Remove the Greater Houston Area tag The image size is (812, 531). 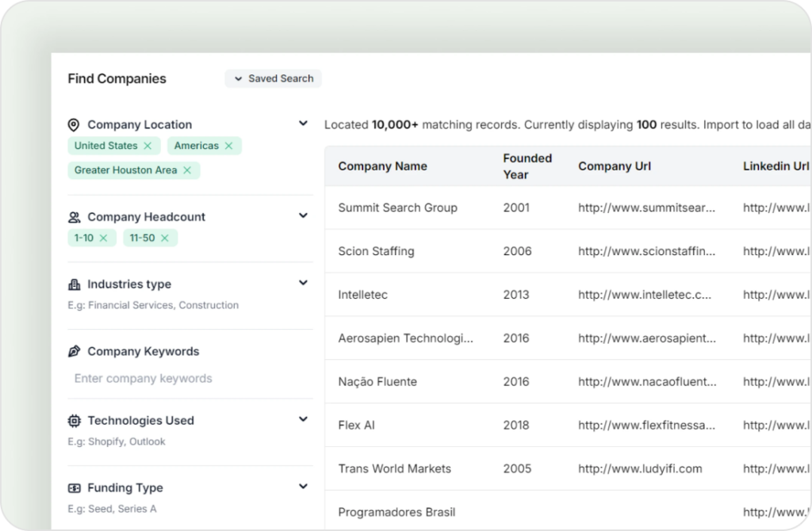point(187,170)
